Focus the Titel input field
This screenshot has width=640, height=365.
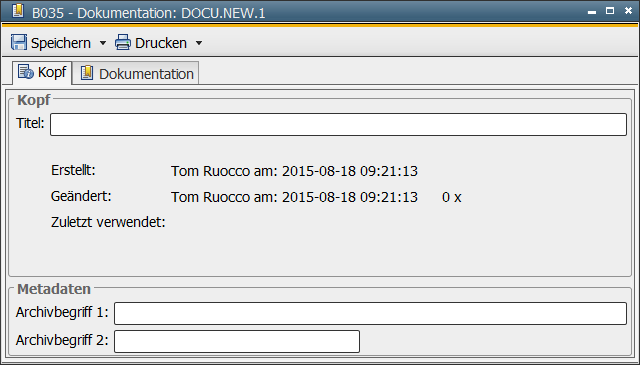point(338,125)
